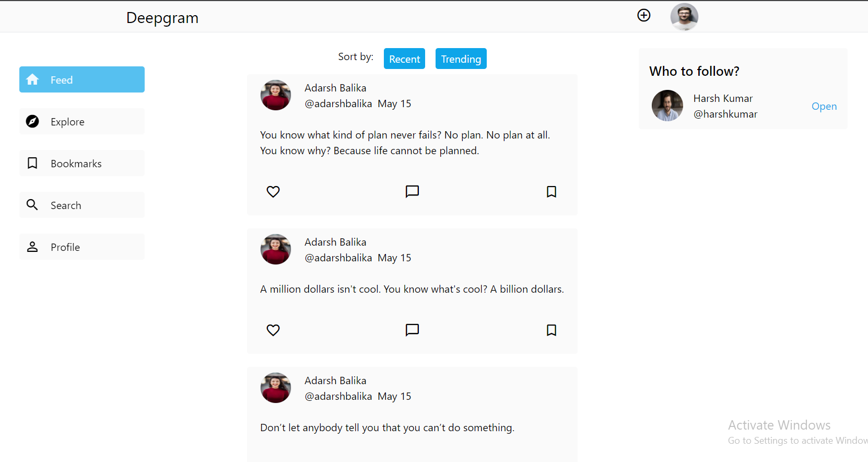868x462 pixels.
Task: Click the Deepgram title
Action: (x=162, y=17)
